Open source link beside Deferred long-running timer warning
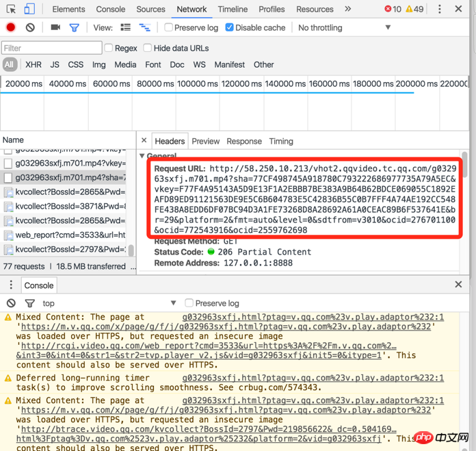The height and width of the screenshot is (451, 476). point(313,378)
